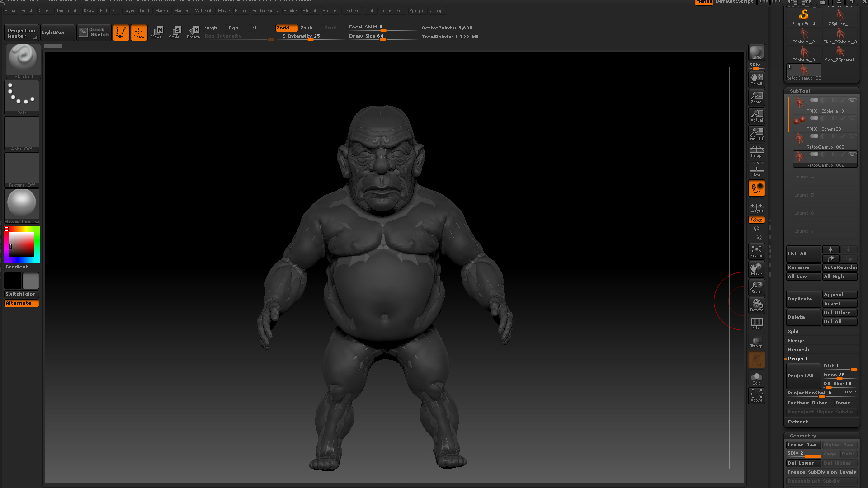Toggle PolyF polyframe display
868x488 pixels.
point(756,324)
